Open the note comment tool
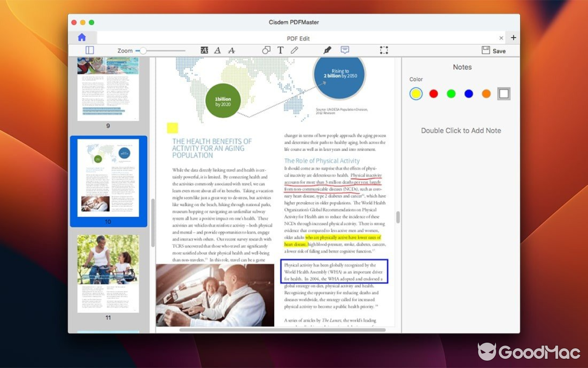The image size is (588, 368). click(345, 50)
